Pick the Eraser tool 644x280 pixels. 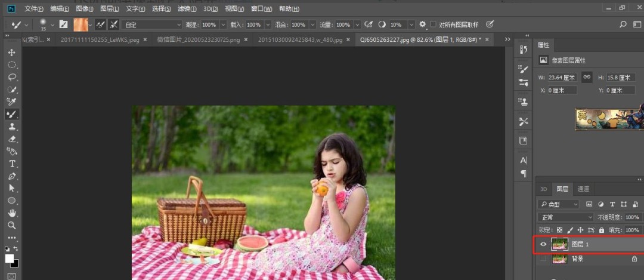[x=11, y=139]
